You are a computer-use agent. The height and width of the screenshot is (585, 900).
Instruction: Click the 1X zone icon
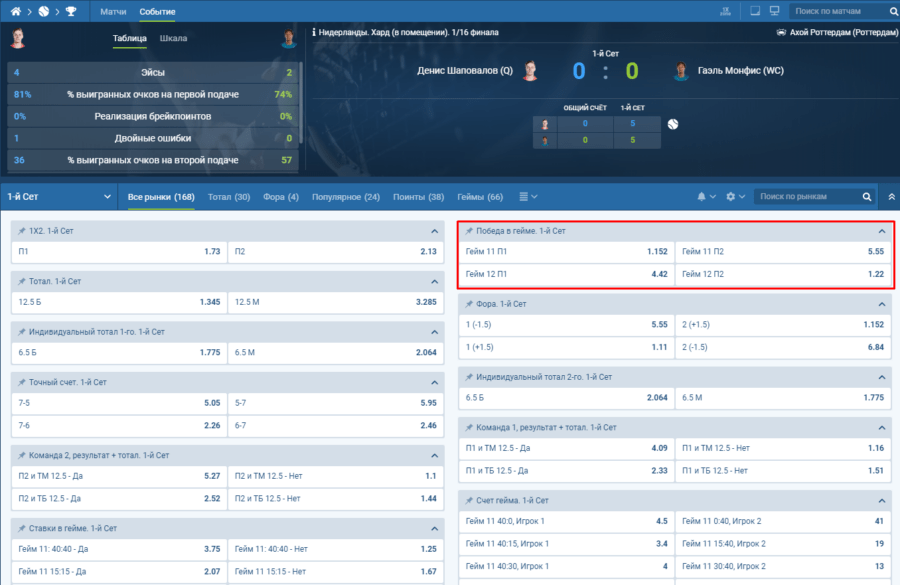[x=727, y=11]
